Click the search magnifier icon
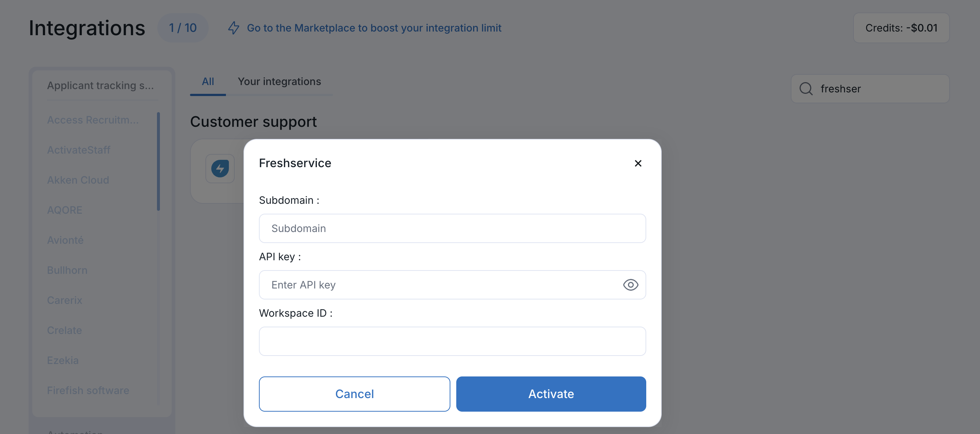Viewport: 980px width, 434px height. (x=806, y=89)
